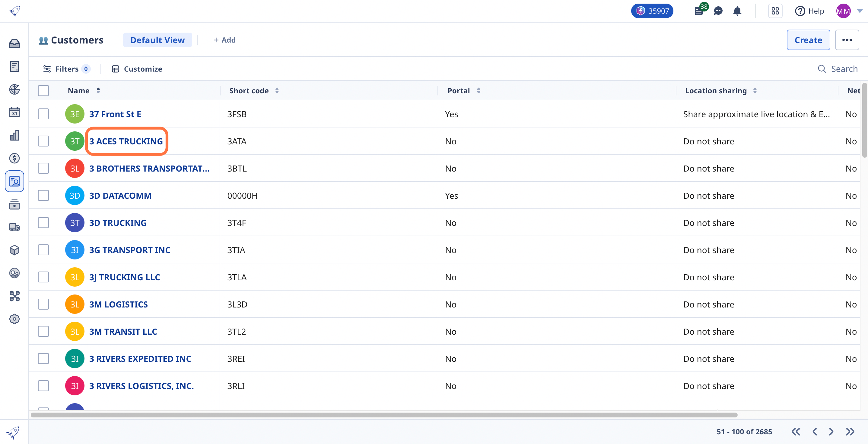The image size is (868, 444).
Task: Open the Help menu
Action: click(x=809, y=11)
